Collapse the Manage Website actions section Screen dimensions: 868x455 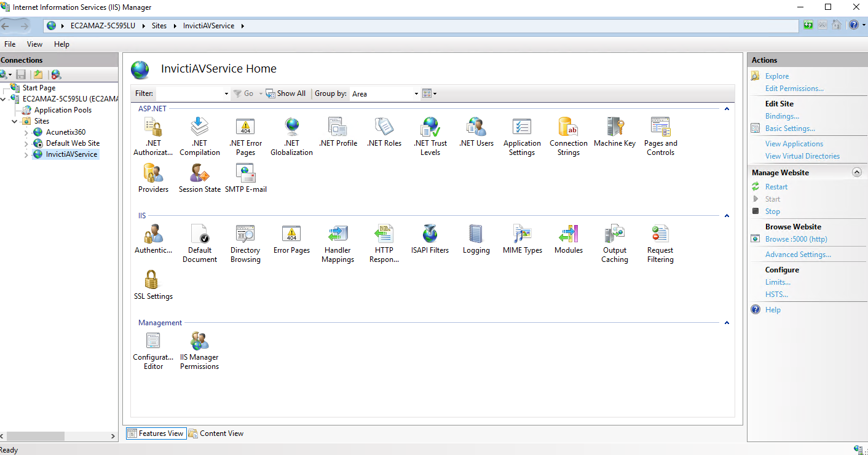[x=857, y=173]
